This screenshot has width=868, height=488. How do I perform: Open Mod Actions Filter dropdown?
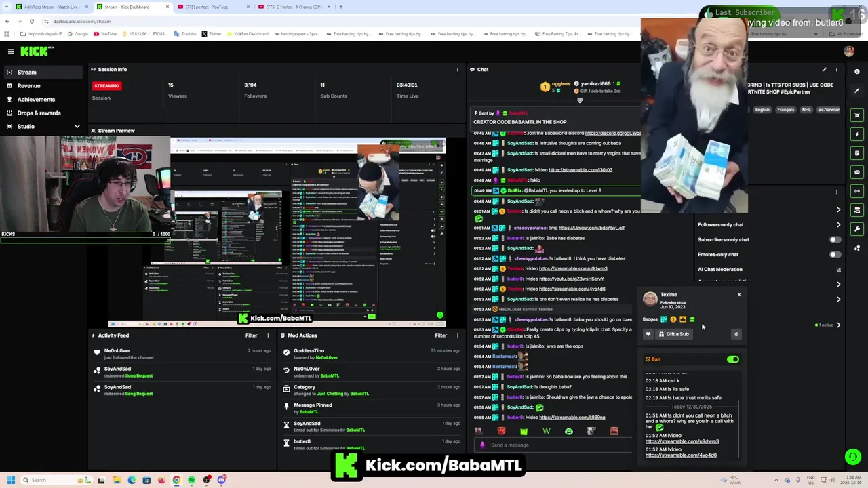[441, 335]
